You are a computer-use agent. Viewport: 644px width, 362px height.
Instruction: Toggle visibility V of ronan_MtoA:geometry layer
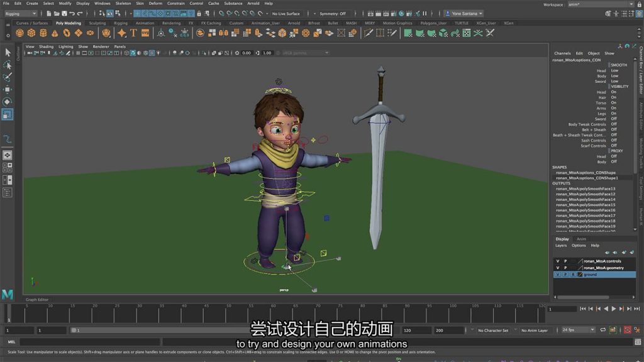(x=557, y=268)
